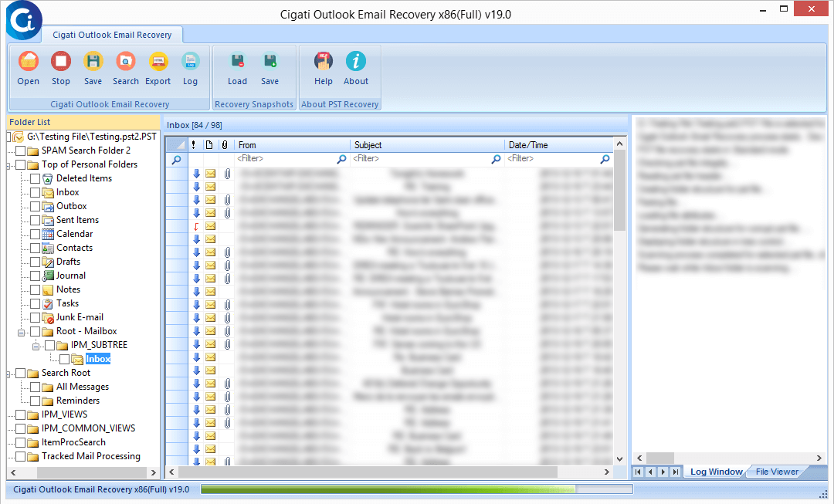Collapse the Search Root node
Screen dimensions: 834x504
[x=8, y=374]
